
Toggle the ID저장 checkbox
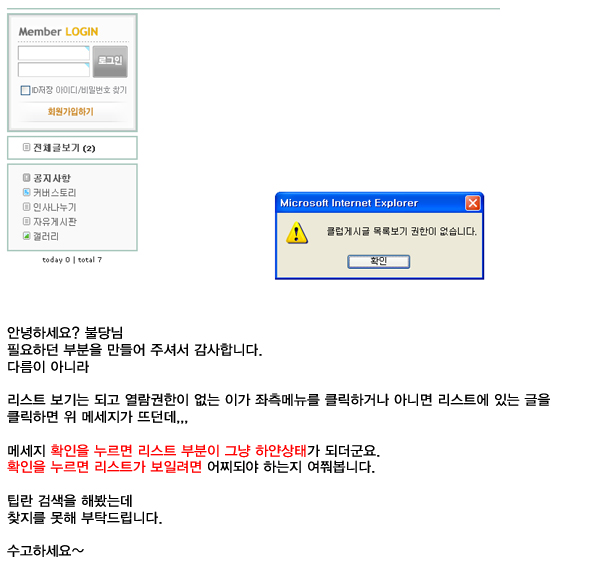point(25,90)
